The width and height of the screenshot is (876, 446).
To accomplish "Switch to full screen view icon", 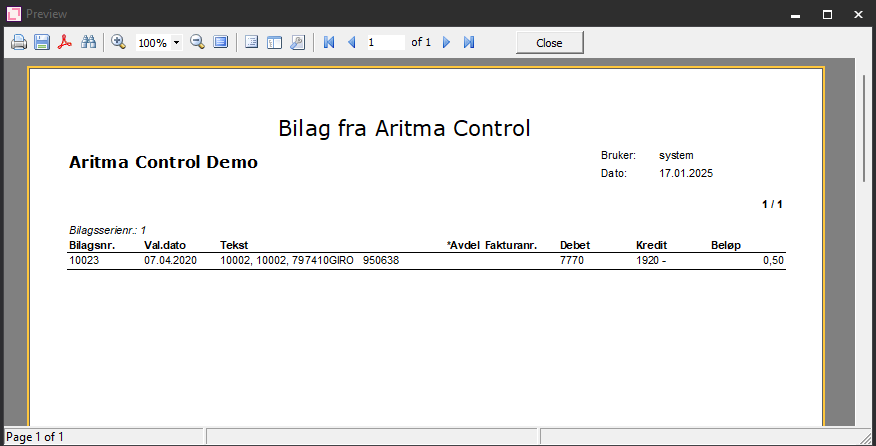I will pos(220,43).
